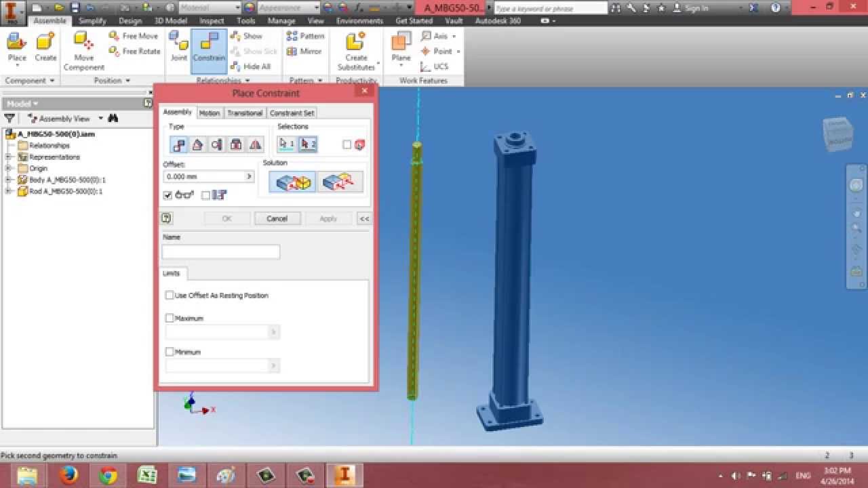Choose the Mate solution icon
This screenshot has width=868, height=488.
[x=292, y=182]
